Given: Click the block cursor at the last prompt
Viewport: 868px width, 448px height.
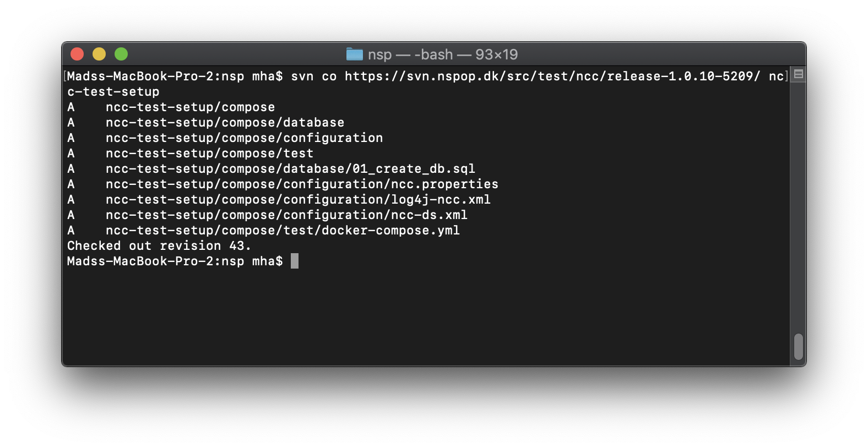Looking at the screenshot, I should (x=295, y=261).
